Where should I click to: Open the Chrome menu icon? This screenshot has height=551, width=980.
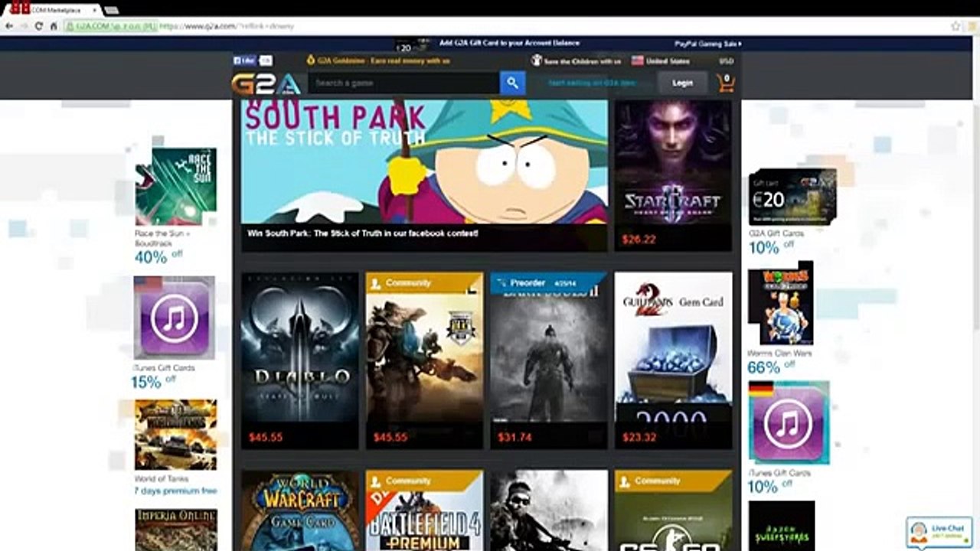971,26
